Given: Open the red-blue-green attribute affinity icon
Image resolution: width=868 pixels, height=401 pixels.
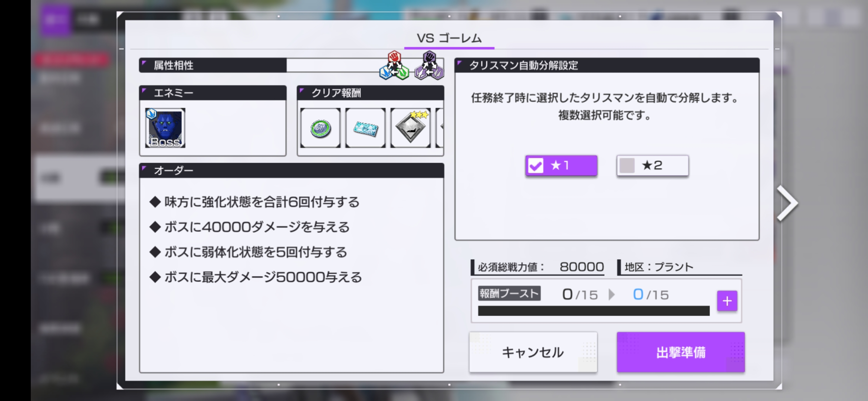Looking at the screenshot, I should [x=394, y=66].
